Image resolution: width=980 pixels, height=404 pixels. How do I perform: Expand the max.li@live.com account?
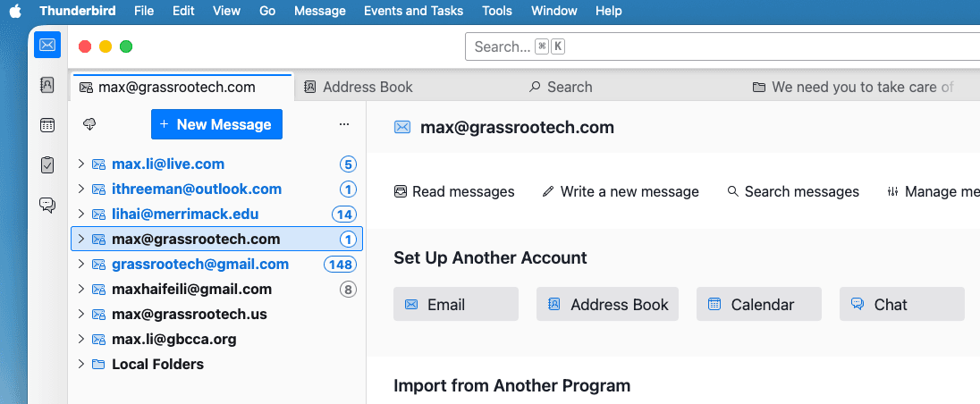coord(80,164)
